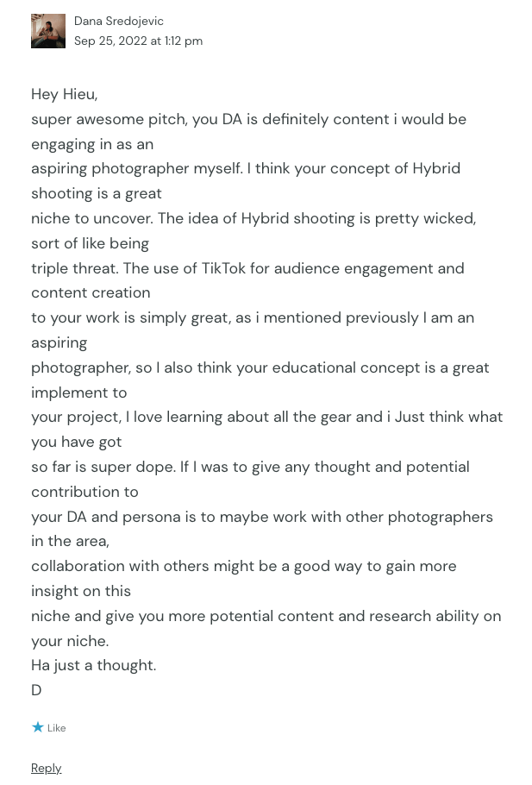Click the line starting "aspiring photographer myself"
Image resolution: width=532 pixels, height=785 pixels.
click(246, 168)
